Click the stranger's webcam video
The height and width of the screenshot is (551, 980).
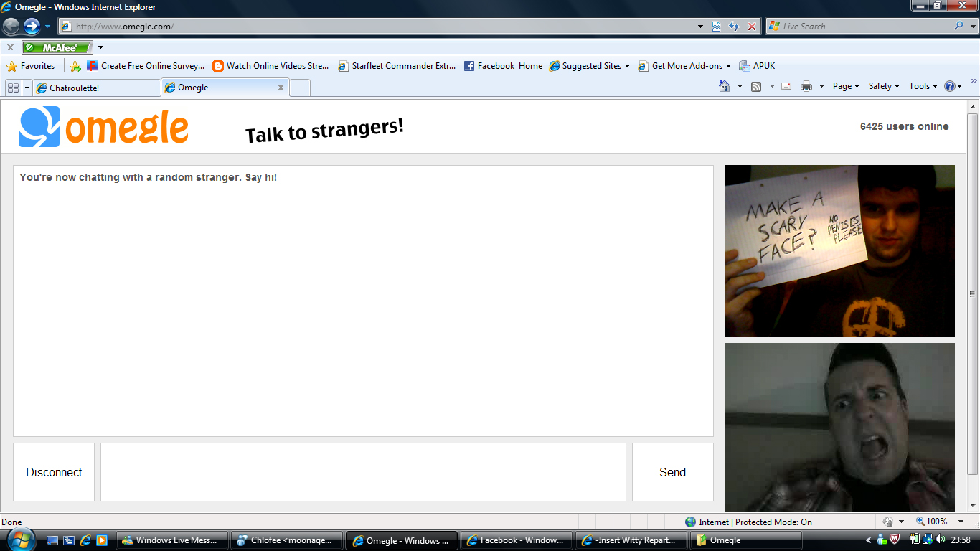840,251
